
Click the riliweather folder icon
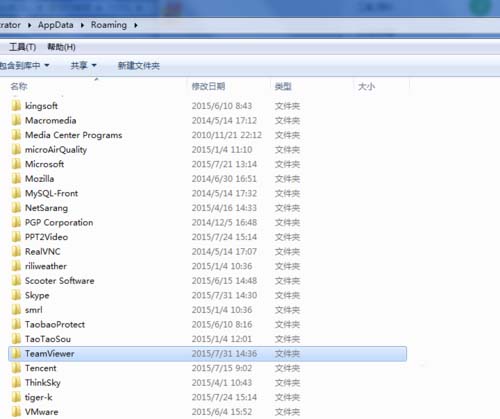tap(16, 266)
